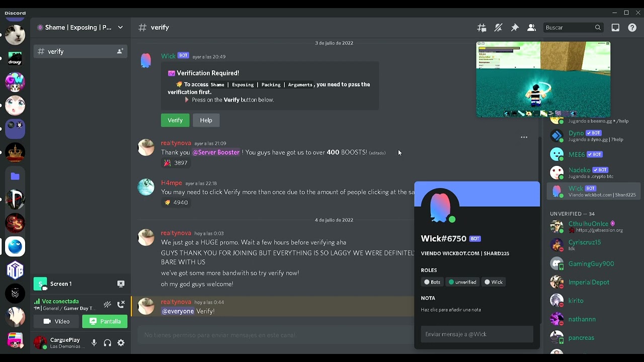644x362 pixels.
Task: Open the Threads icon in channel header
Action: point(481,28)
